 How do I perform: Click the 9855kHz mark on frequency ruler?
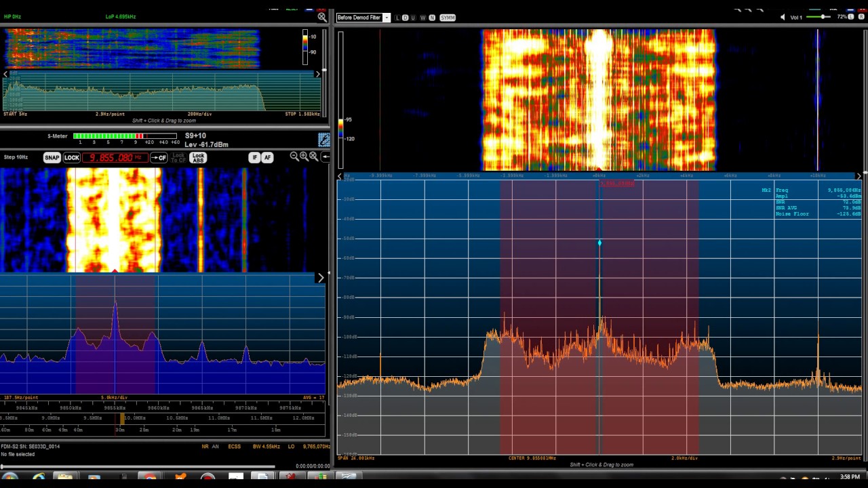(x=115, y=407)
